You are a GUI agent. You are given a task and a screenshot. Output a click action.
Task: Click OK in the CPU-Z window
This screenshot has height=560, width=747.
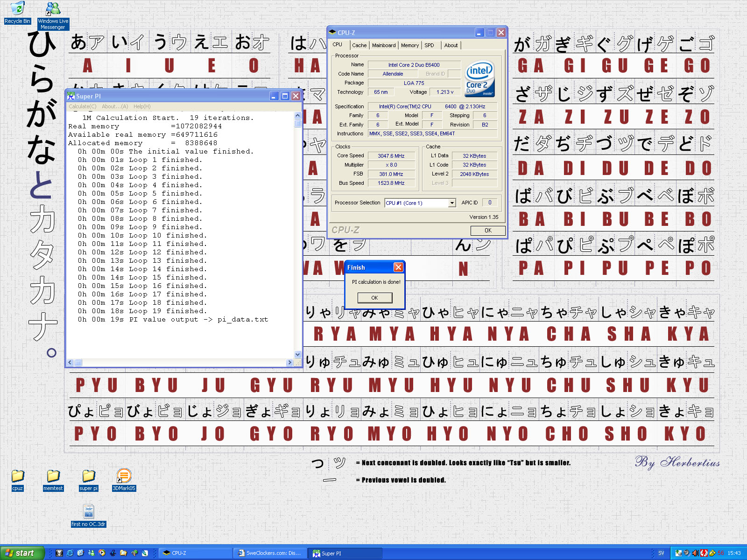pyautogui.click(x=488, y=230)
